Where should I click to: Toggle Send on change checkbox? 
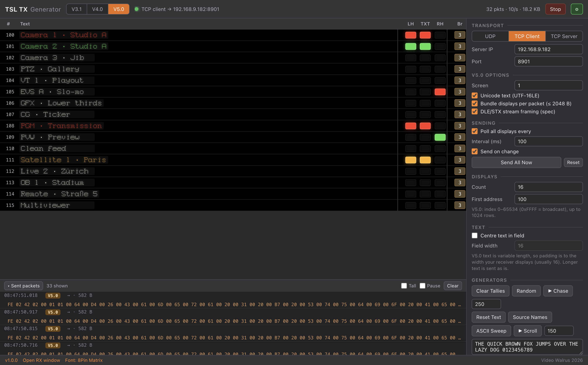[x=474, y=151]
